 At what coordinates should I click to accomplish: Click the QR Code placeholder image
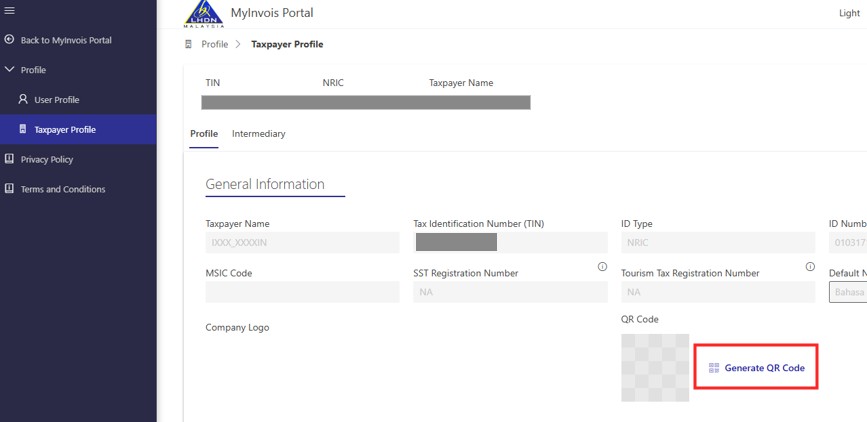click(x=655, y=368)
